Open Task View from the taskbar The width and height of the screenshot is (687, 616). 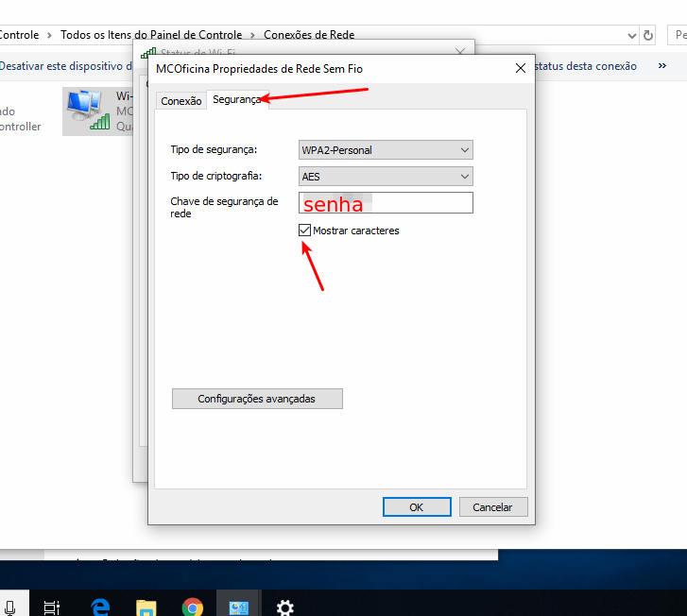[x=52, y=607]
